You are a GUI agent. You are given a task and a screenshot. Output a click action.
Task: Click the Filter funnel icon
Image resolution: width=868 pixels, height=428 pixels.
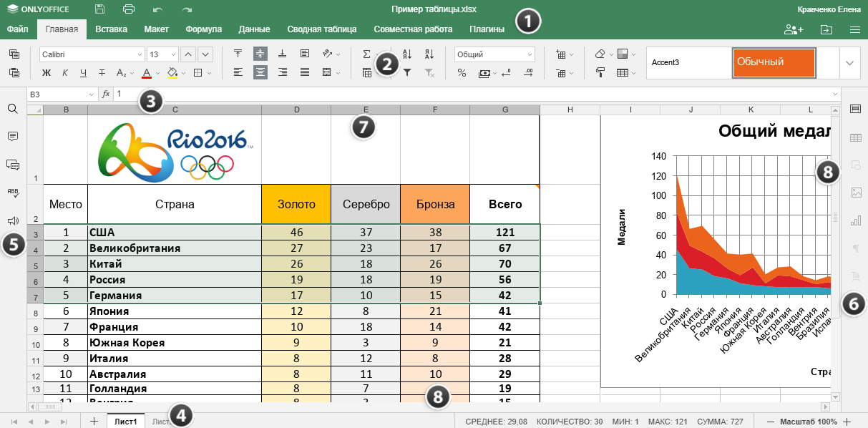click(407, 72)
